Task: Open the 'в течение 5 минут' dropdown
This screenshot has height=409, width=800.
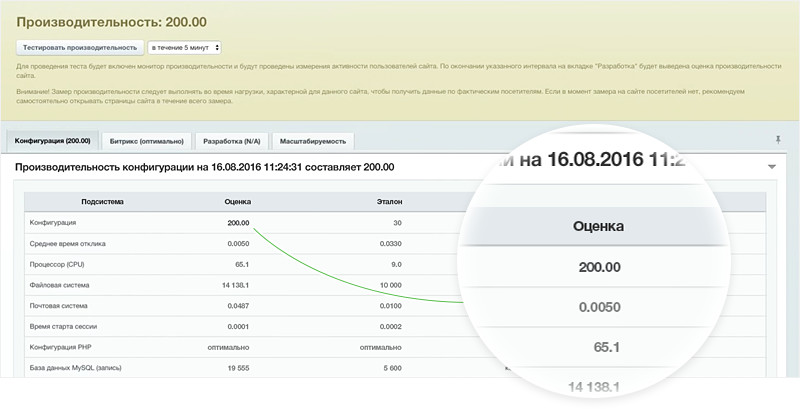Action: coord(184,47)
